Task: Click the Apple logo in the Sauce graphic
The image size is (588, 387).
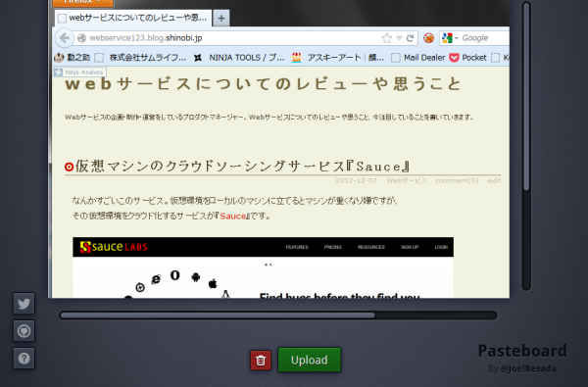Action: [x=213, y=283]
